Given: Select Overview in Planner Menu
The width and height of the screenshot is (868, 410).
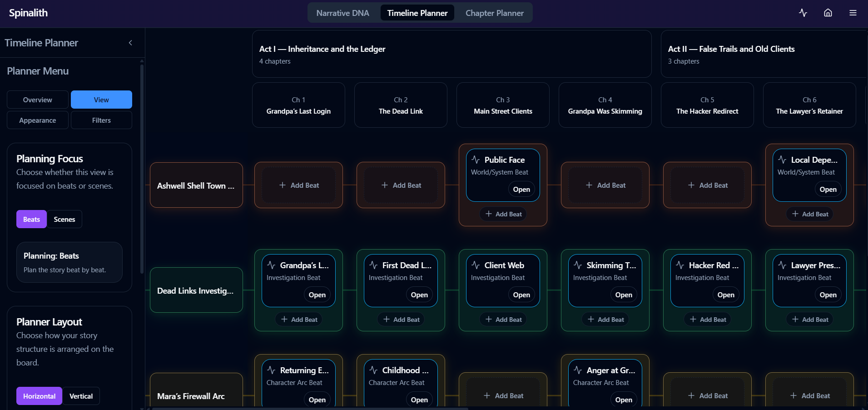Looking at the screenshot, I should tap(38, 100).
